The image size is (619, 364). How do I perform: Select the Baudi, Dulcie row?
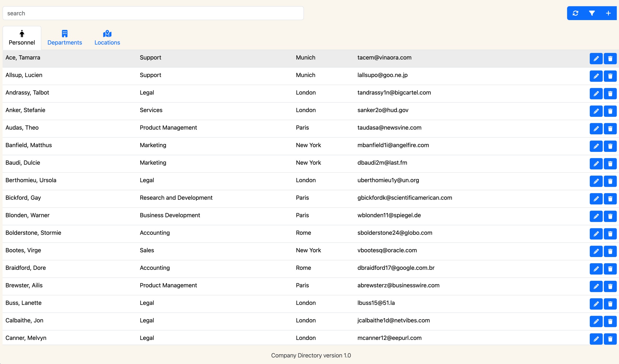[x=23, y=163]
